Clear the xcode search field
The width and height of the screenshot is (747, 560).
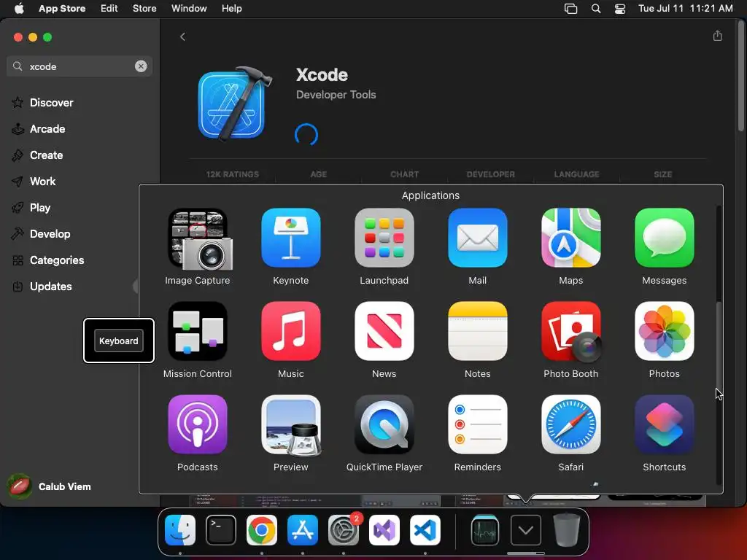(x=141, y=66)
